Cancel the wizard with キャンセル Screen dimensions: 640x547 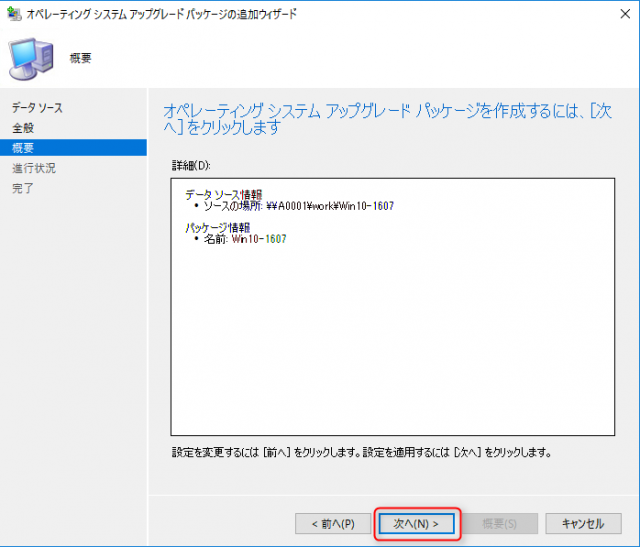583,523
